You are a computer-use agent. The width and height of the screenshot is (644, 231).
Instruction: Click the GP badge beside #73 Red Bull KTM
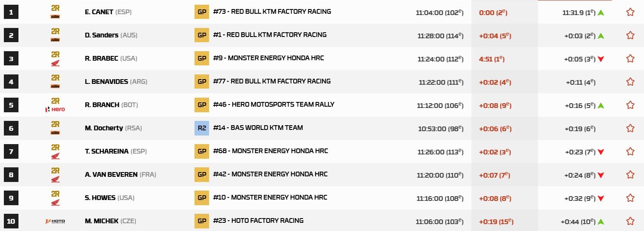point(202,12)
